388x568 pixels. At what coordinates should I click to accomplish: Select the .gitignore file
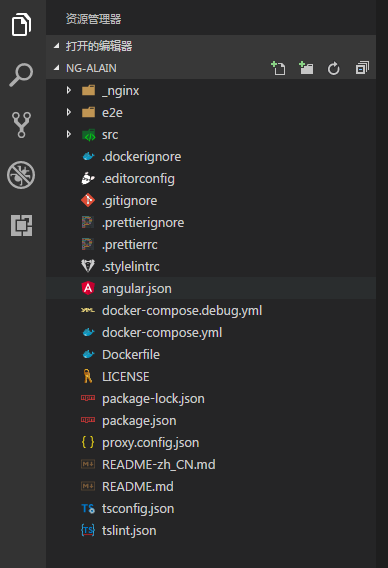tap(211, 200)
